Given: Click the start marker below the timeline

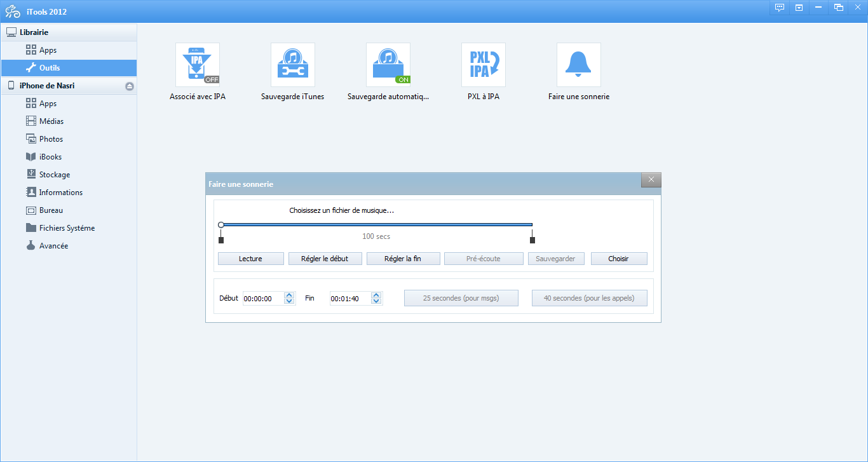Looking at the screenshot, I should tap(221, 240).
